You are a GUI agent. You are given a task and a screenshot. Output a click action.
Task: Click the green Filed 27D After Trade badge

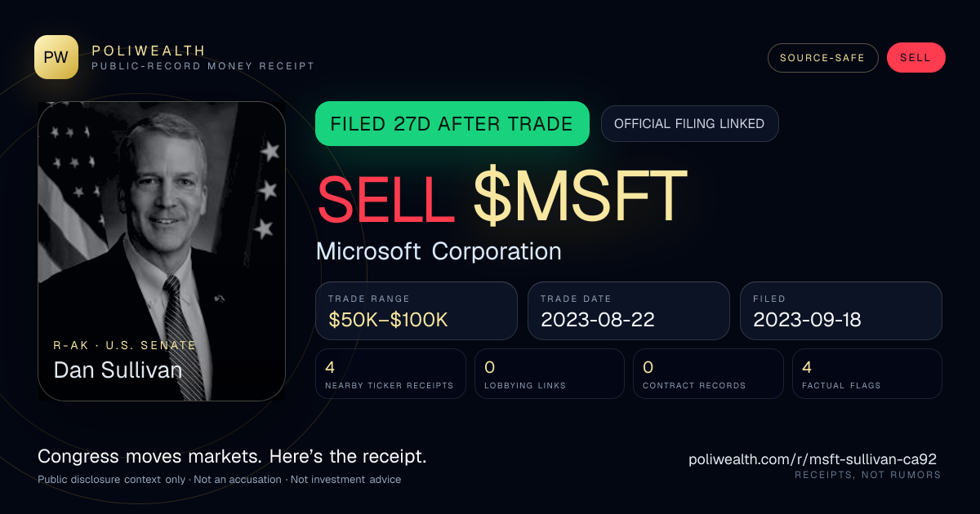coord(452,124)
